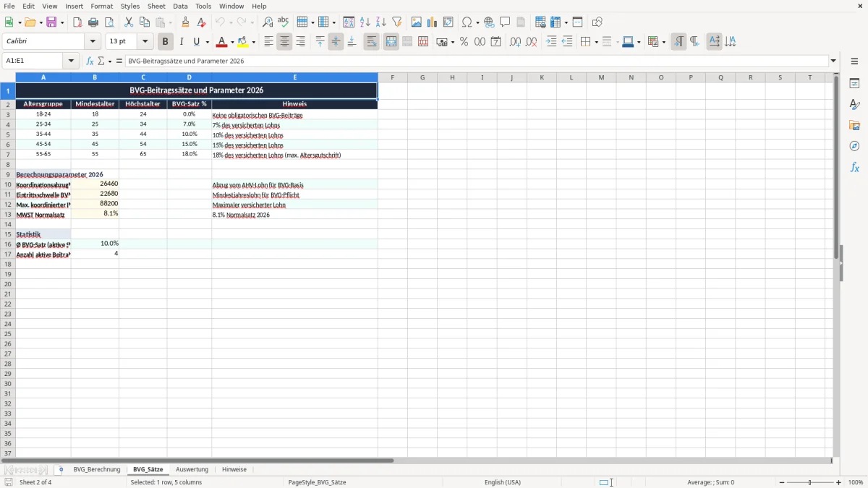This screenshot has height=488, width=868.
Task: Expand the formula bar
Action: (x=833, y=61)
